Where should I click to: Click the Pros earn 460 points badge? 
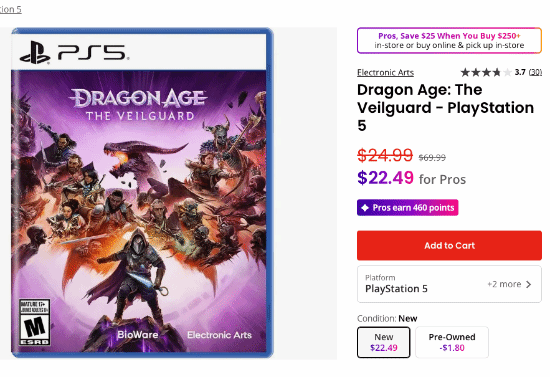tap(408, 208)
